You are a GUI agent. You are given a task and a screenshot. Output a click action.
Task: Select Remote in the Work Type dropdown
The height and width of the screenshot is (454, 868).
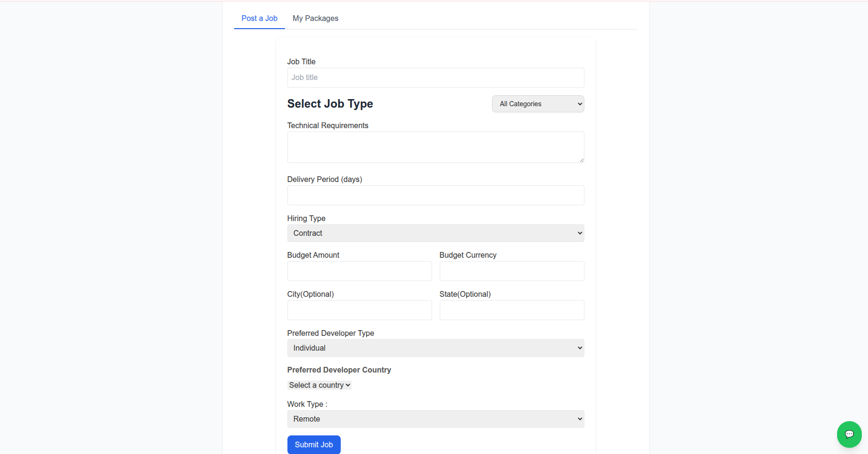click(435, 419)
